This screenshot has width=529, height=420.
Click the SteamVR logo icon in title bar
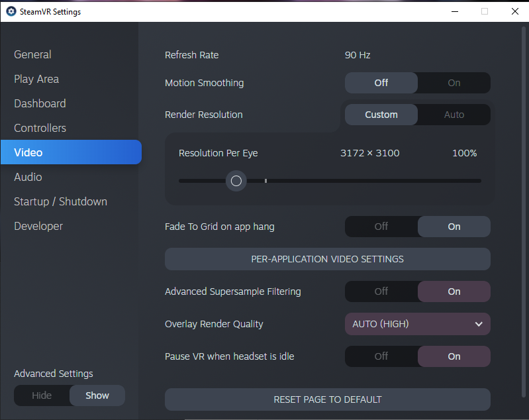point(11,11)
